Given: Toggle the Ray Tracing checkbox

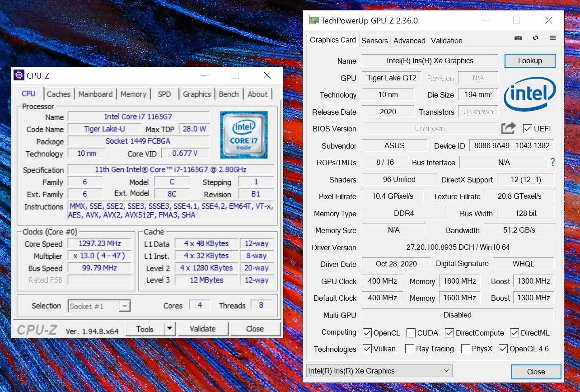Looking at the screenshot, I should click(x=410, y=349).
